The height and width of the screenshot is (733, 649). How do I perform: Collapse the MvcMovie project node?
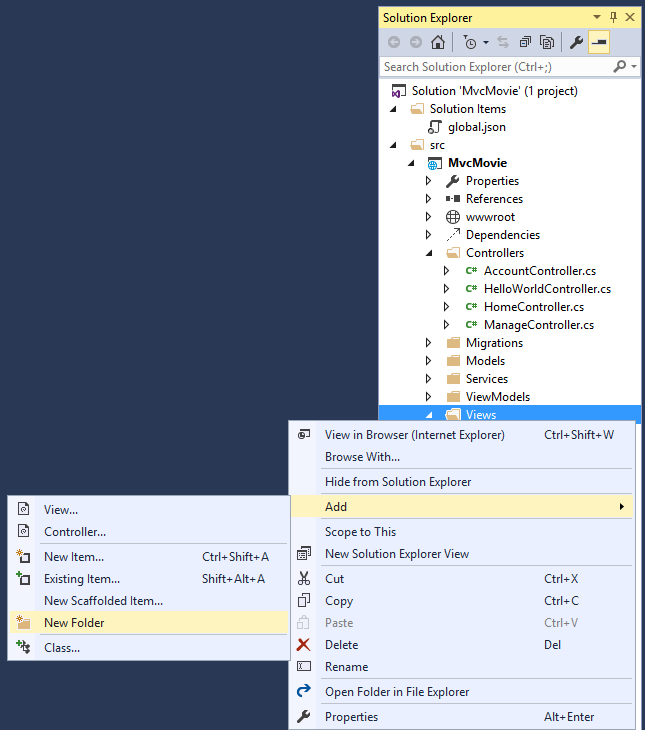(413, 164)
